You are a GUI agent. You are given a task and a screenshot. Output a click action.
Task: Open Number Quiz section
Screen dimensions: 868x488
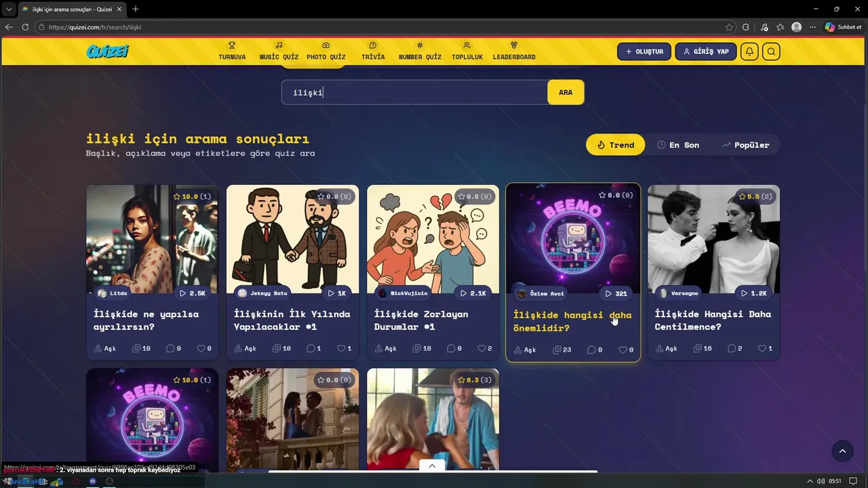pos(420,52)
